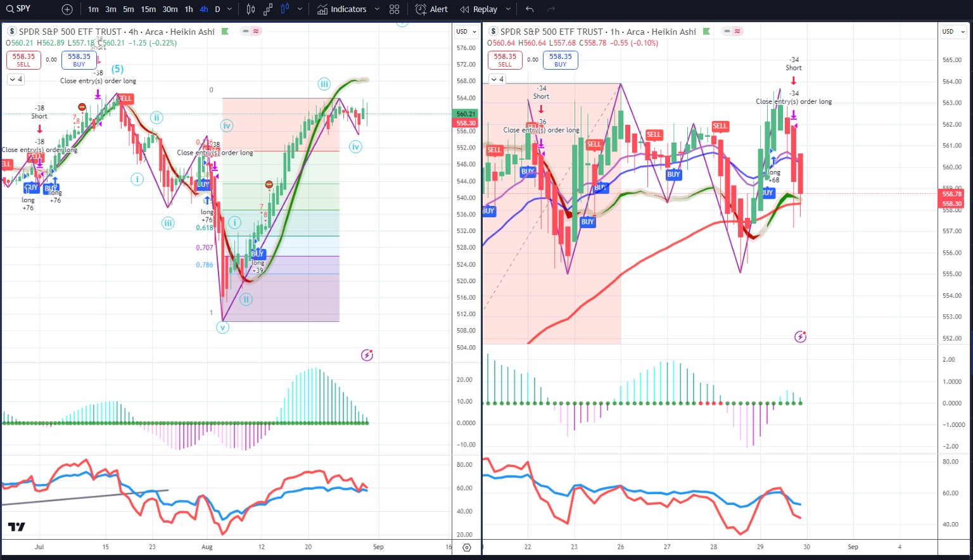Select the 3m timeframe

tap(111, 10)
